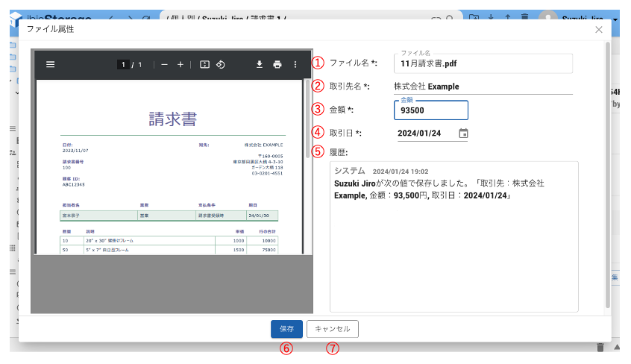Click the history log entry text

click(x=439, y=189)
